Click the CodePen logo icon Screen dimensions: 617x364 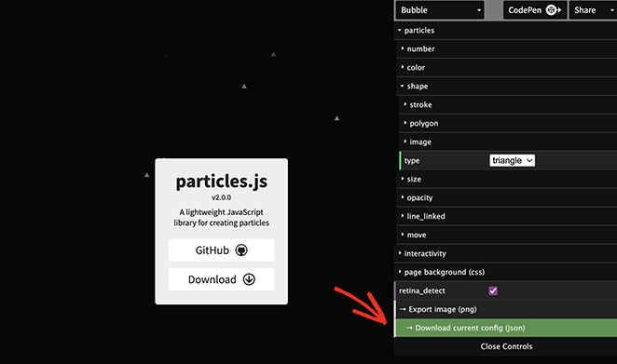[554, 10]
